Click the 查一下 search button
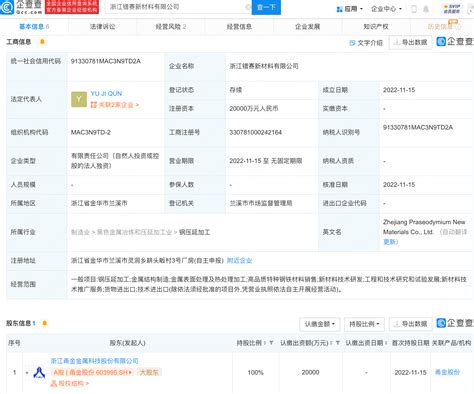Viewport: 474px width, 394px height. [266, 7]
